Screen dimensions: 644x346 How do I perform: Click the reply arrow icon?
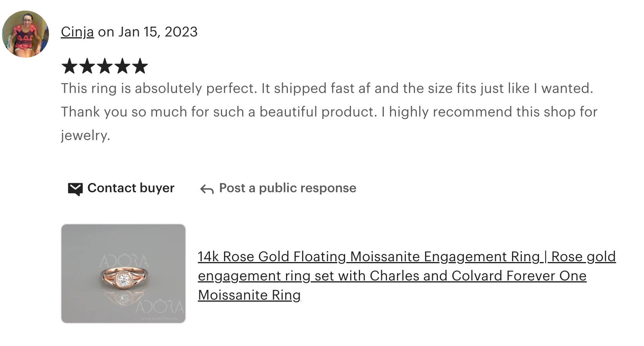pyautogui.click(x=207, y=189)
